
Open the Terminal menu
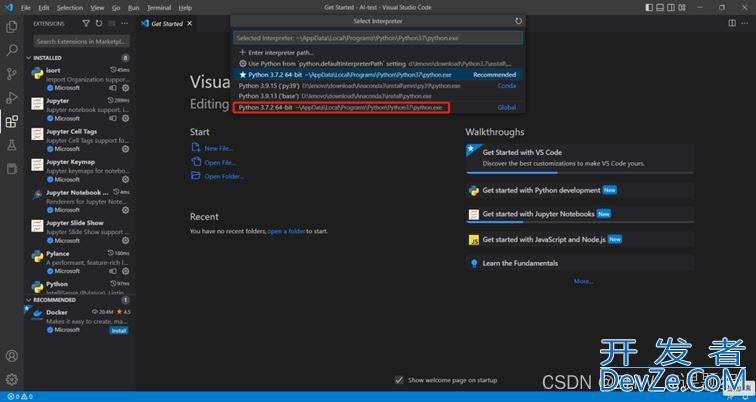(x=159, y=8)
